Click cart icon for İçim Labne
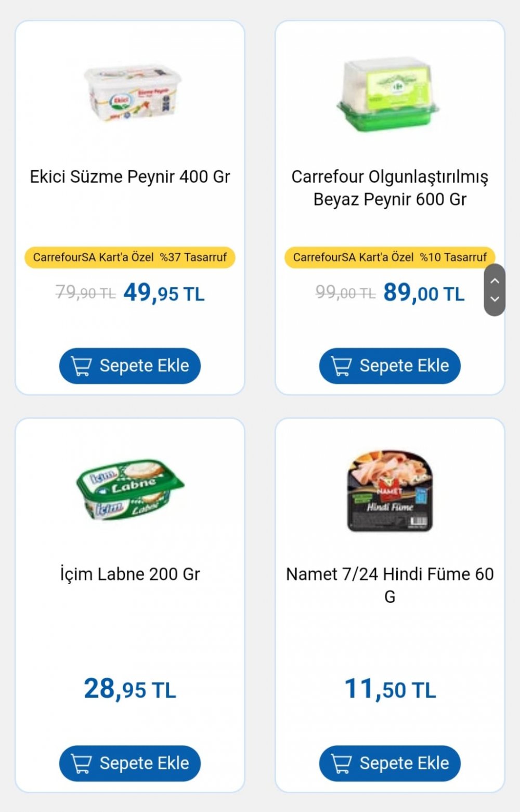Viewport: 520px width, 812px height. point(81,764)
